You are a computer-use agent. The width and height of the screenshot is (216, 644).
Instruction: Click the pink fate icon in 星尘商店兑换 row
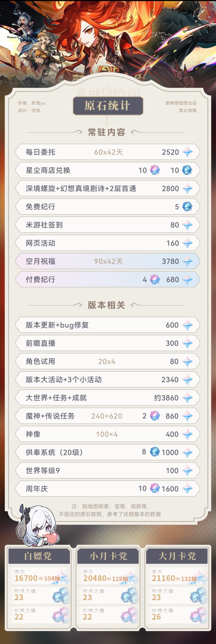coord(155,170)
